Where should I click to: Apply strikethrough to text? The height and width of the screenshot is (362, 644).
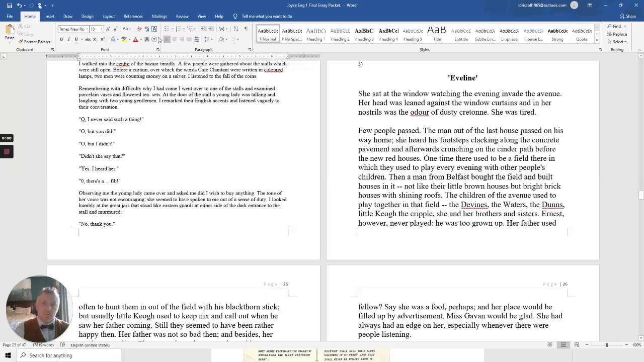[88, 39]
